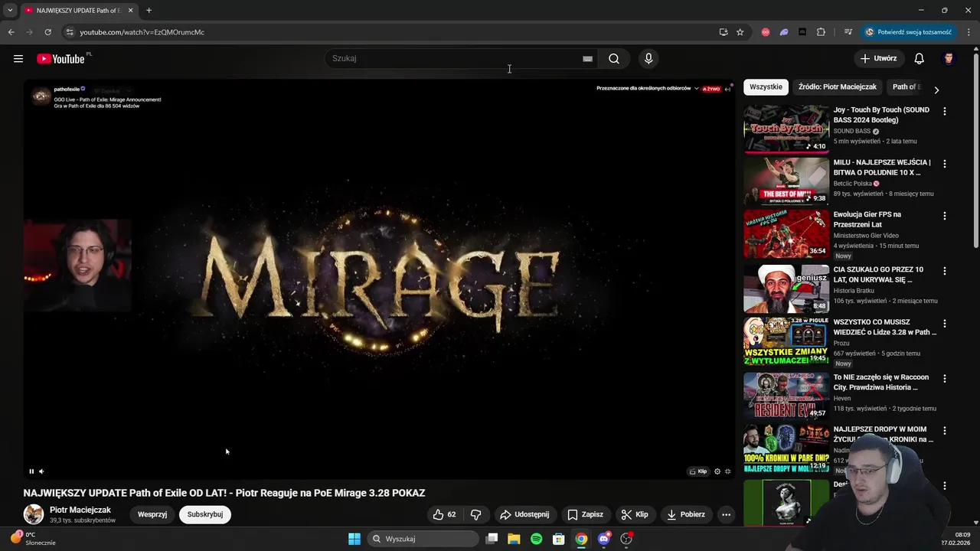
Task: Click the red extension icon in Chrome toolbar
Action: (766, 32)
